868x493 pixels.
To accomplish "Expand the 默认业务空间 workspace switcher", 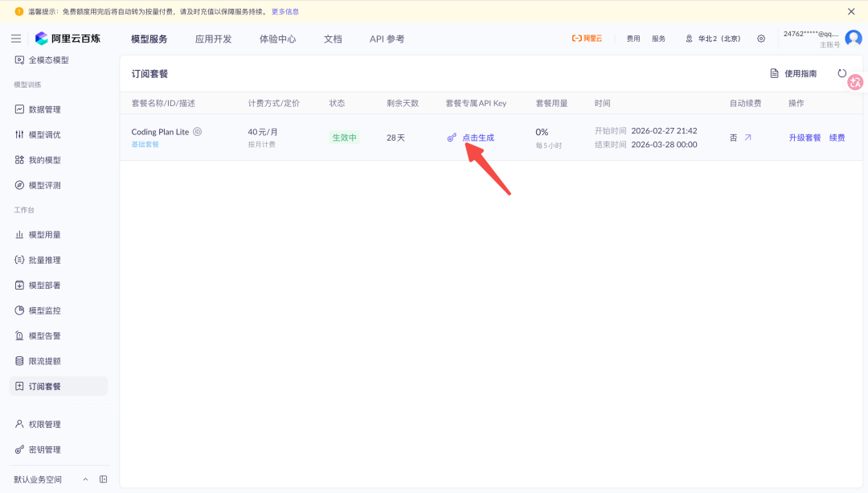I will click(x=38, y=479).
